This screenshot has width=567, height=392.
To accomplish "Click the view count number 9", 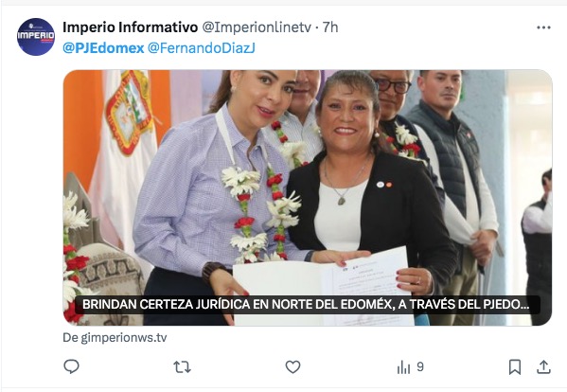I will point(420,366).
